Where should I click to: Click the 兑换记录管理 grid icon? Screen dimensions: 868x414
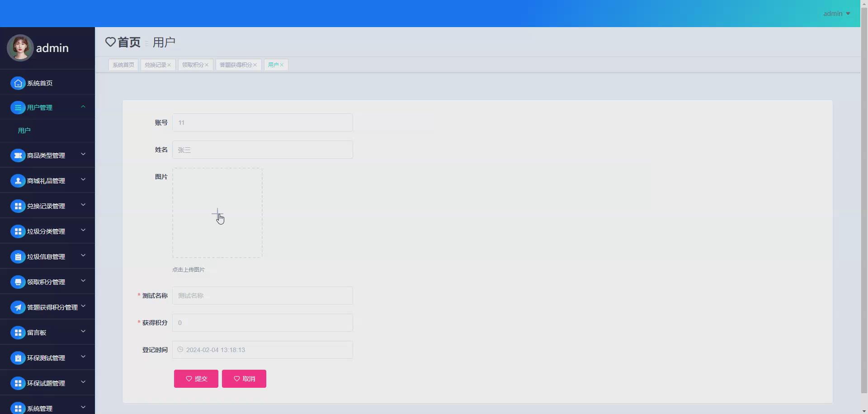[x=18, y=206]
